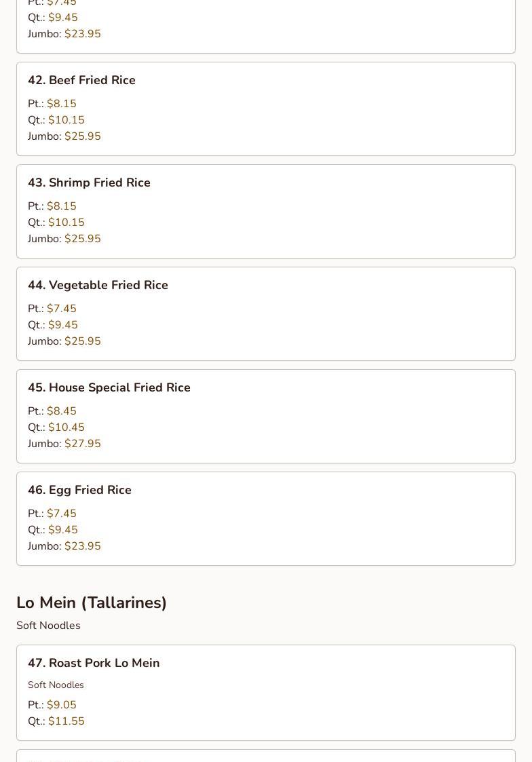Choose the Beef Fried Rice Jumbo price $25.95
532x762 pixels.
[83, 136]
